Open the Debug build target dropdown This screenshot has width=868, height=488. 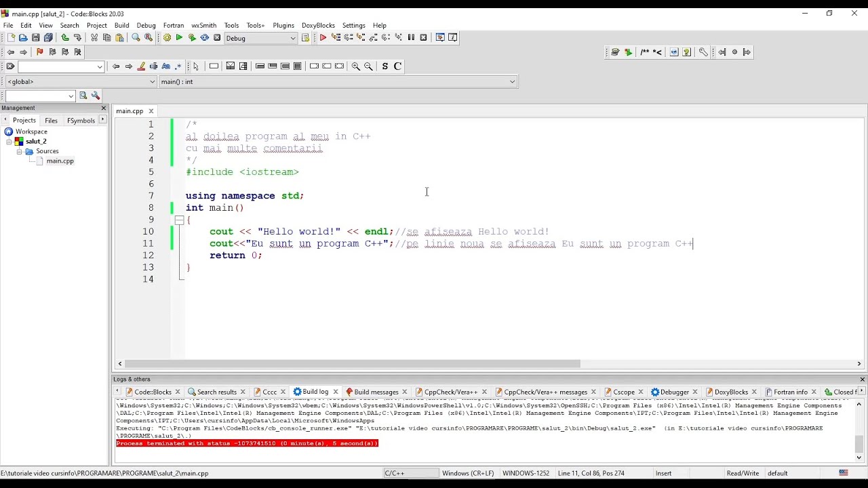pos(260,38)
